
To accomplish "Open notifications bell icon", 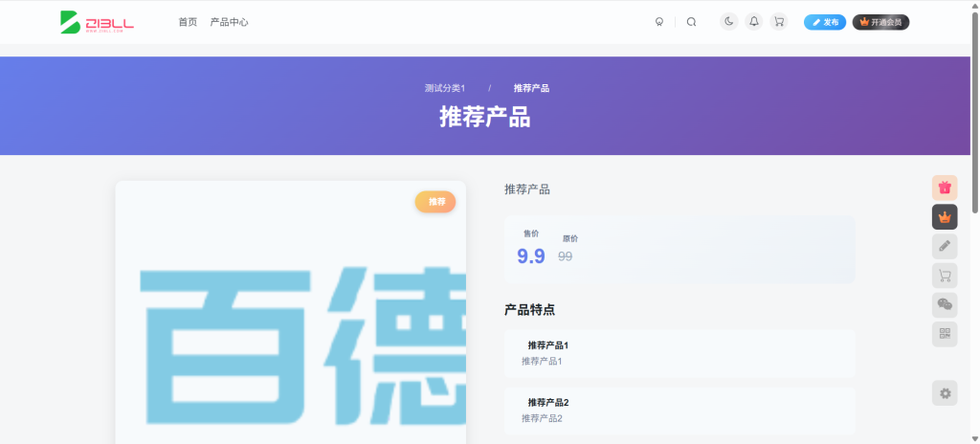I will point(754,22).
